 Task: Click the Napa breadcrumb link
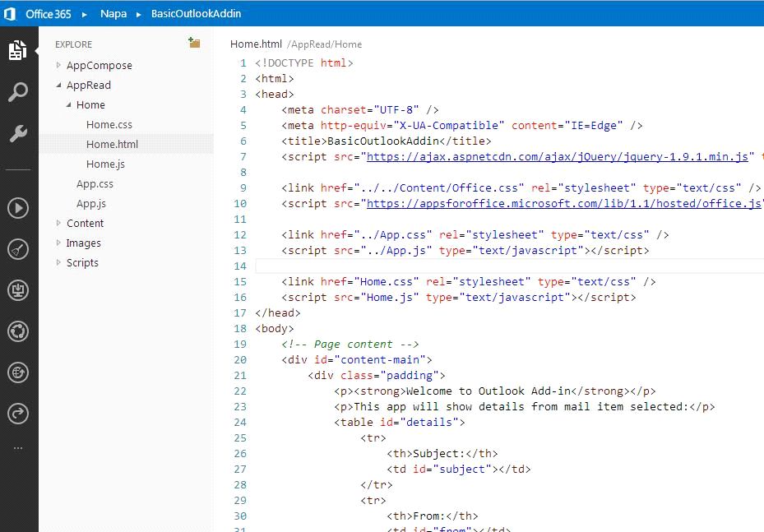[113, 14]
